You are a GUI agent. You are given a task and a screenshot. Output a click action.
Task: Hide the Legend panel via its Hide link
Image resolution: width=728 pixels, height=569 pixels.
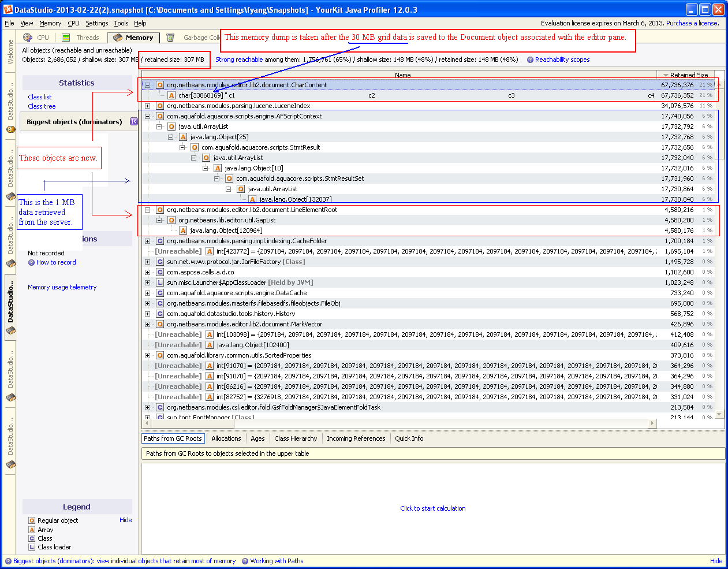125,520
